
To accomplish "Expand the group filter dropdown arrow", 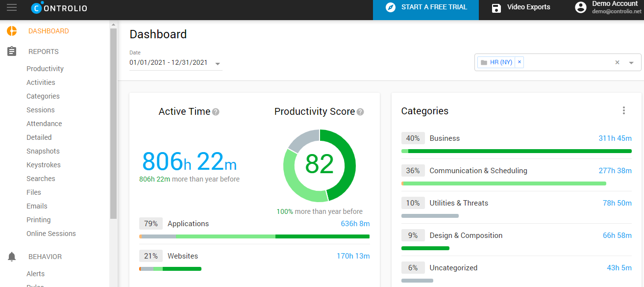I will coord(631,63).
